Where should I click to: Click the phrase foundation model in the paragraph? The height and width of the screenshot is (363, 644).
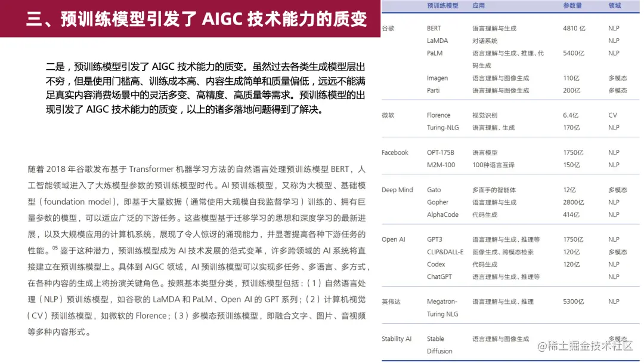pos(78,202)
